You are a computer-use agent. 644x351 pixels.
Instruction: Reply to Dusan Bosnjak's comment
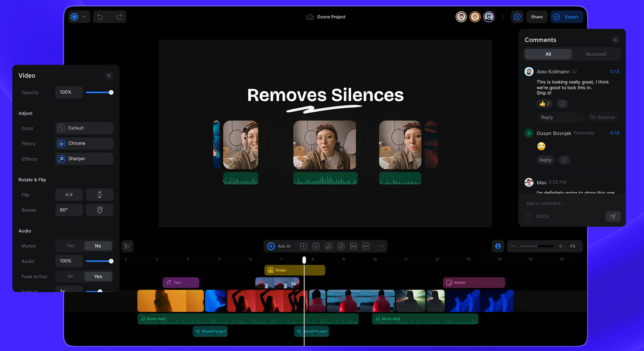(x=545, y=160)
